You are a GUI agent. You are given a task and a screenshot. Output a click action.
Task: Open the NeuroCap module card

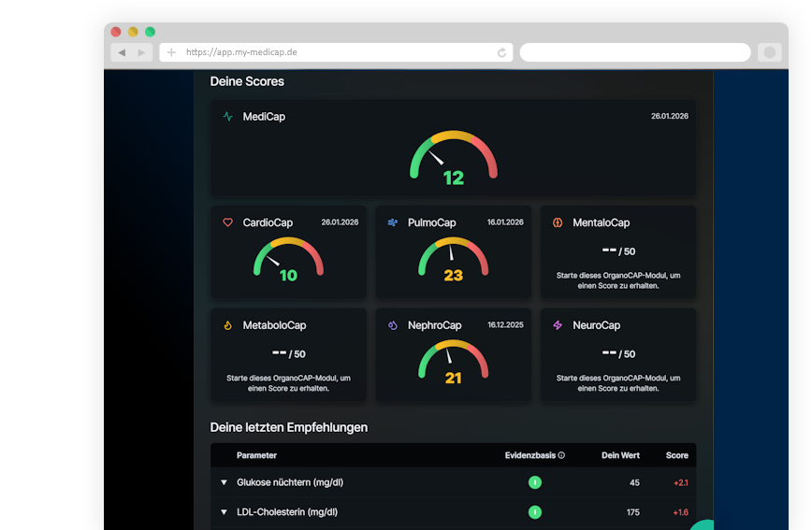coord(617,355)
